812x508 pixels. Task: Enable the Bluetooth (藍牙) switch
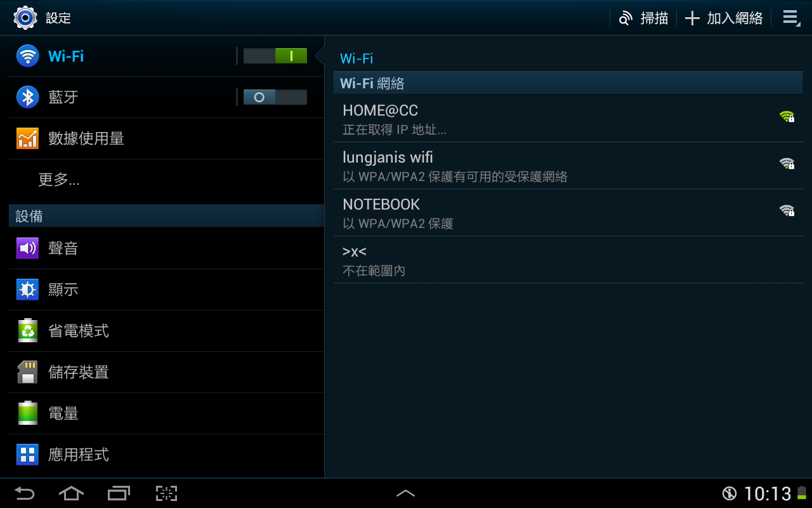click(x=275, y=97)
